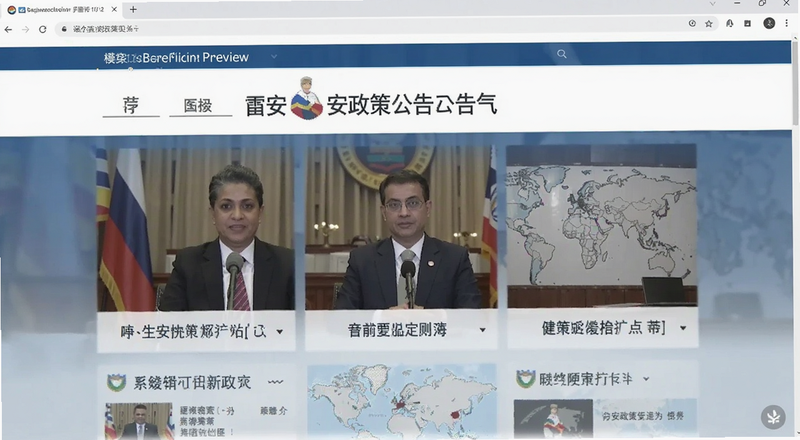The height and width of the screenshot is (440, 800).
Task: Open the woman speaker video thumbnail
Action: click(x=196, y=229)
